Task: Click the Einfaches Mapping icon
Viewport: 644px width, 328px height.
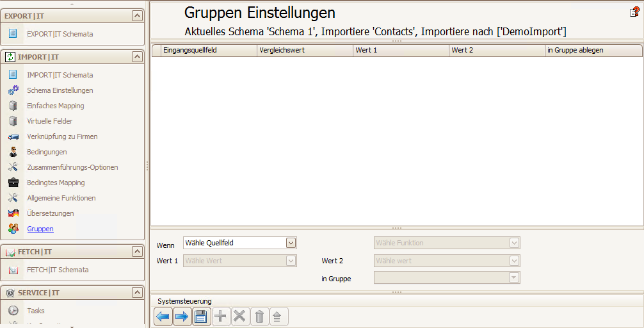Action: click(x=13, y=106)
